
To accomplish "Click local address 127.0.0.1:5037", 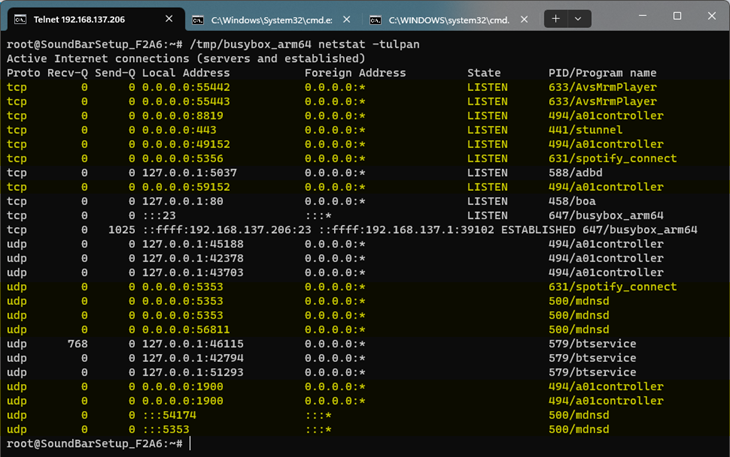I will pyautogui.click(x=189, y=173).
